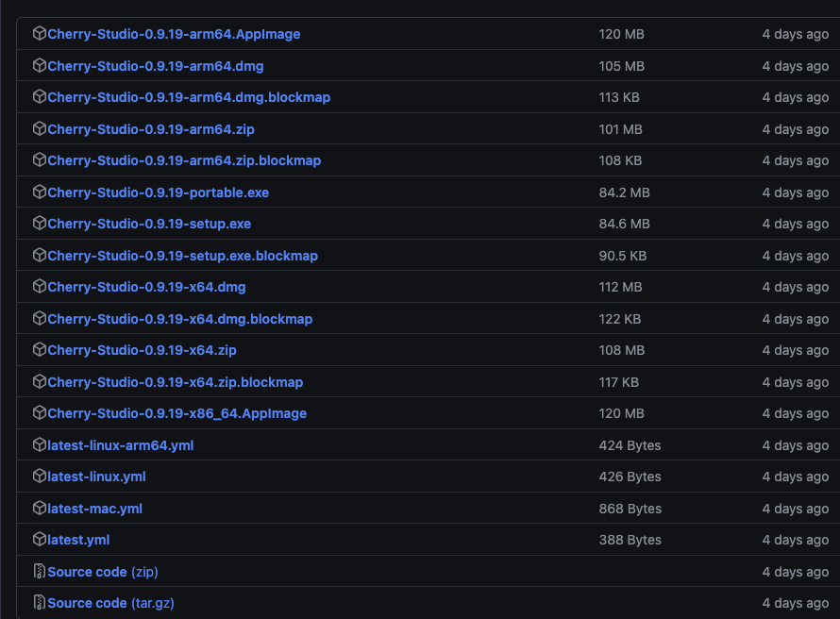Download Cherry-Studio-0.9.19-setup.exe.blockmap file
Viewport: 840px width, 619px height.
click(x=182, y=256)
